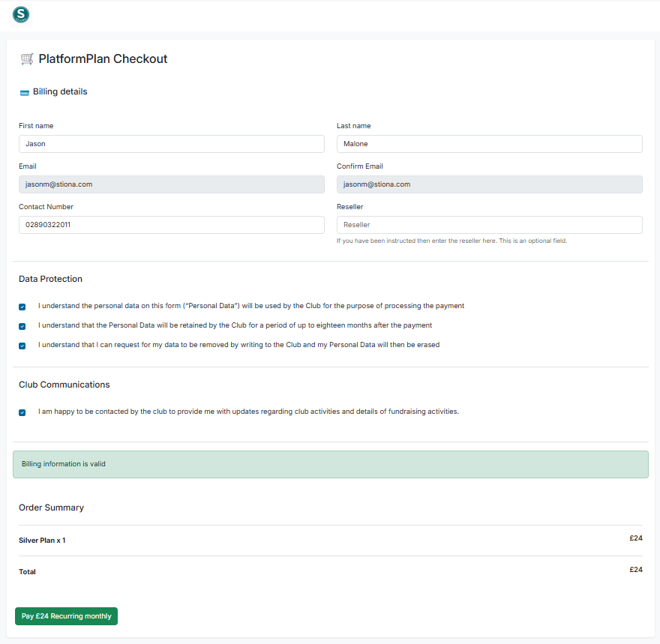Click the shopping cart icon beside PlatformPlan Checkout
The height and width of the screenshot is (644, 660).
pyautogui.click(x=27, y=58)
